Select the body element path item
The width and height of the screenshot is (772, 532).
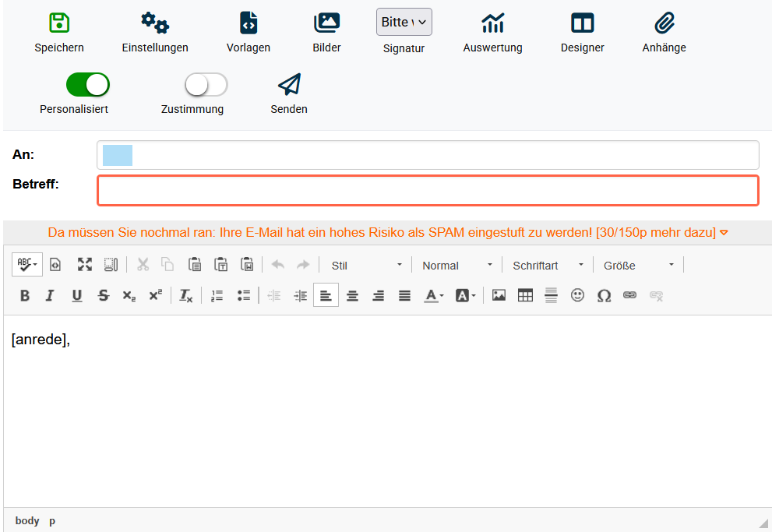click(x=26, y=520)
